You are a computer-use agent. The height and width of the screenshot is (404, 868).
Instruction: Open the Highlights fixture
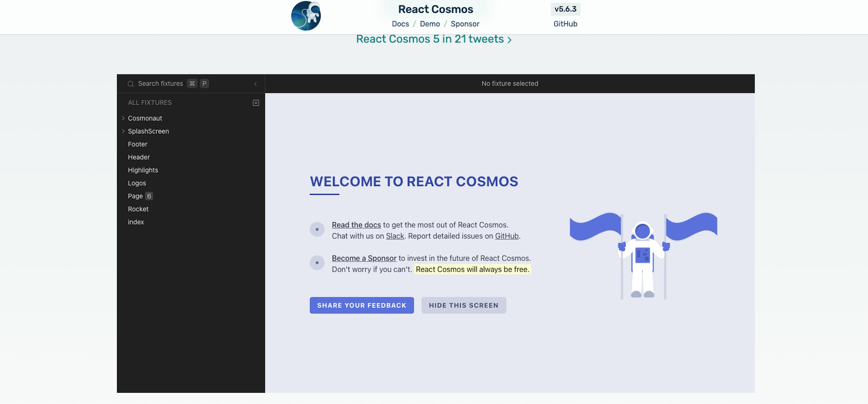point(143,170)
